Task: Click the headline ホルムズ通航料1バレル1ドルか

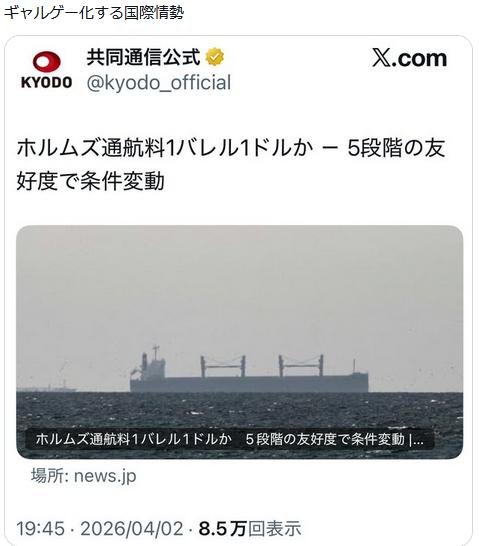Action: click(x=165, y=148)
